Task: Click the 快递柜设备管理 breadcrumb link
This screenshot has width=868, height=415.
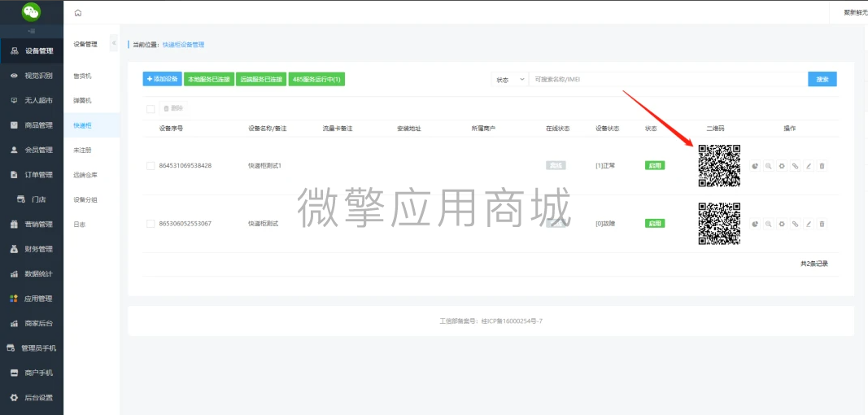Action: point(183,45)
